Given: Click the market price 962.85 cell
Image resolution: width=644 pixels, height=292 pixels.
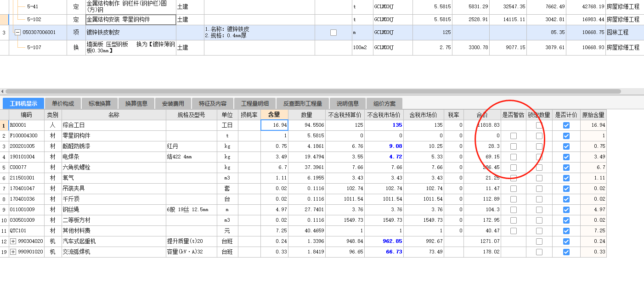Looking at the screenshot, I should pyautogui.click(x=384, y=241).
